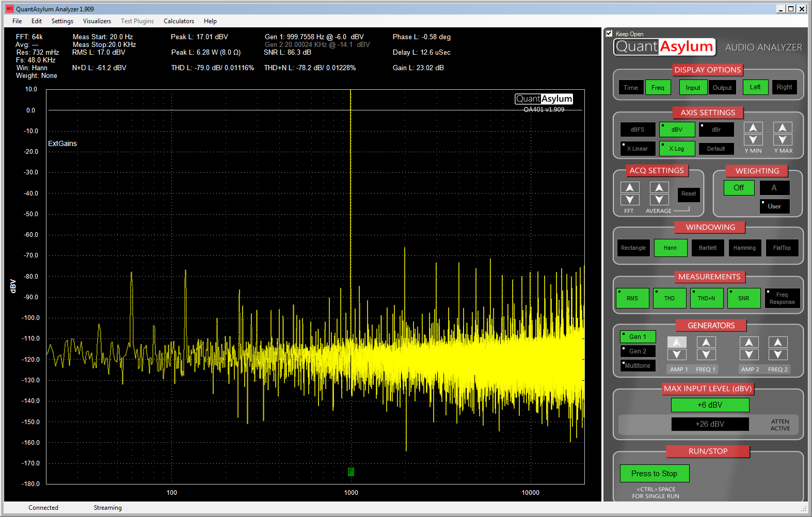This screenshot has width=812, height=517.
Task: Choose the FlatTop window
Action: [x=782, y=248]
